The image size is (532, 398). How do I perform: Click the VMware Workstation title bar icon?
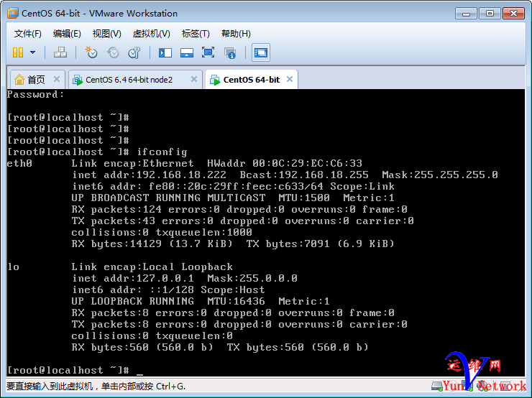(x=13, y=13)
